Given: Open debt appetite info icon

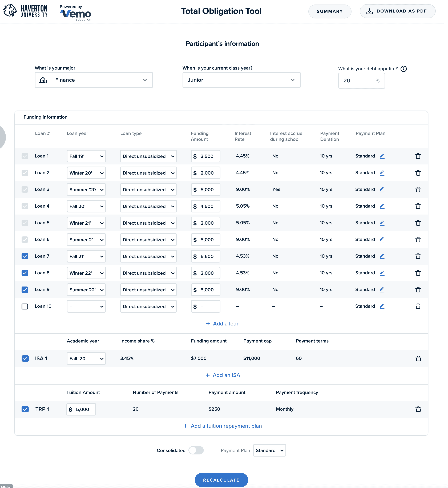Looking at the screenshot, I should click(x=407, y=70).
